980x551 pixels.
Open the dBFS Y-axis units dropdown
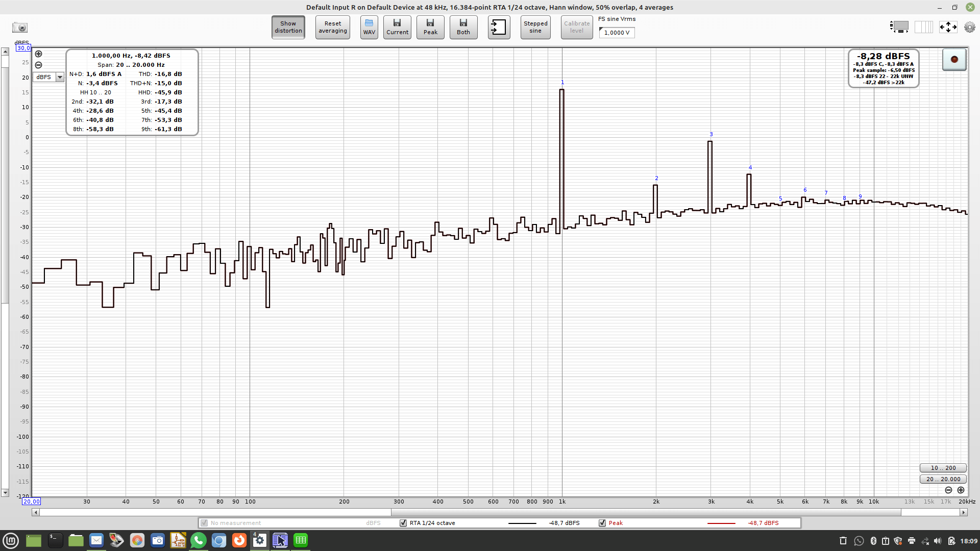point(48,77)
